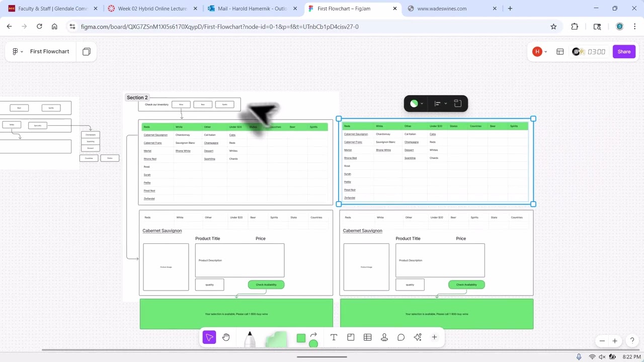
Task: Pick the marker pen tool
Action: [250, 339]
